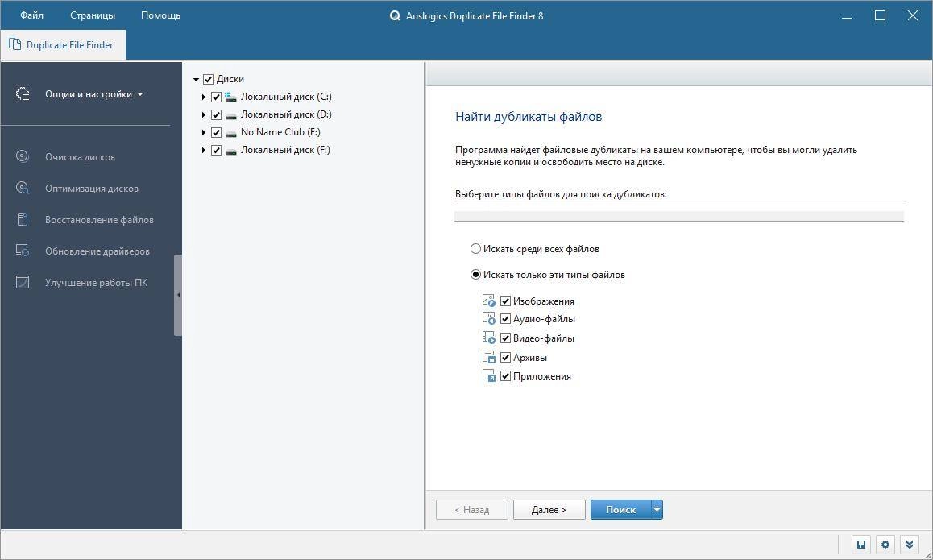
Task: Click the Приложения file type icon
Action: point(488,376)
